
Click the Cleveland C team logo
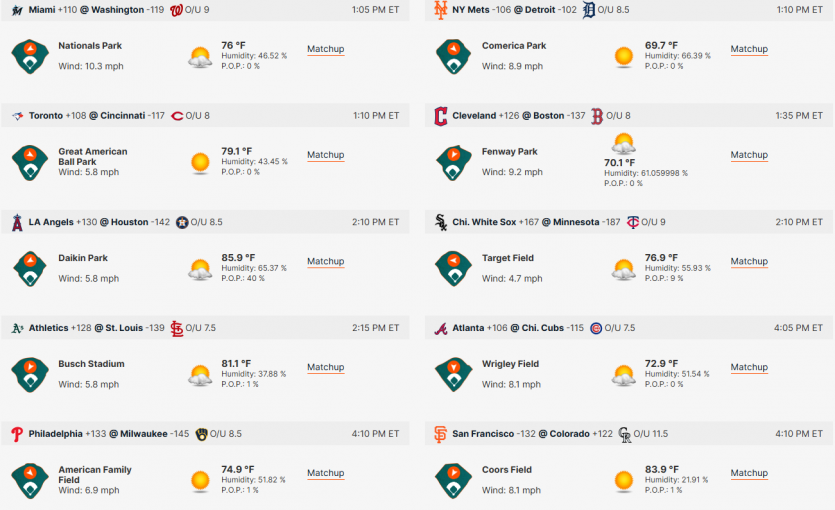[x=440, y=116]
